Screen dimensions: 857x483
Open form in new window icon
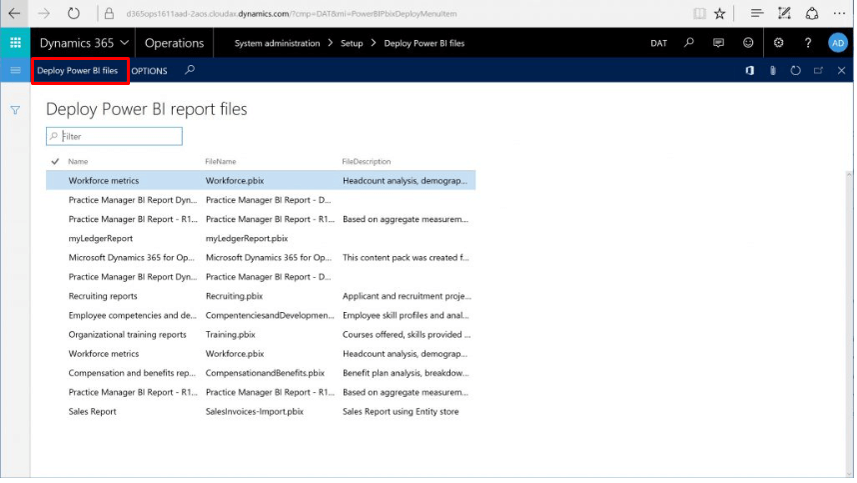(818, 70)
